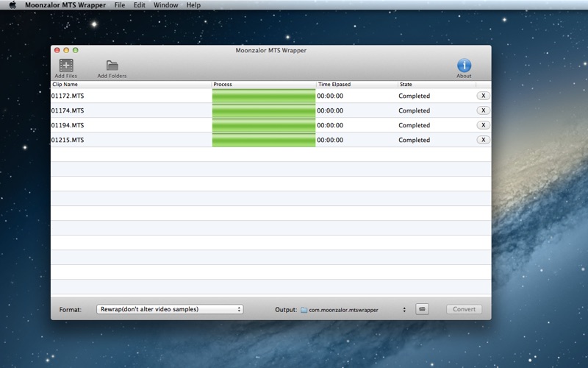The image size is (588, 368).
Task: Click the Completed state of 01172.MTS
Action: 414,96
